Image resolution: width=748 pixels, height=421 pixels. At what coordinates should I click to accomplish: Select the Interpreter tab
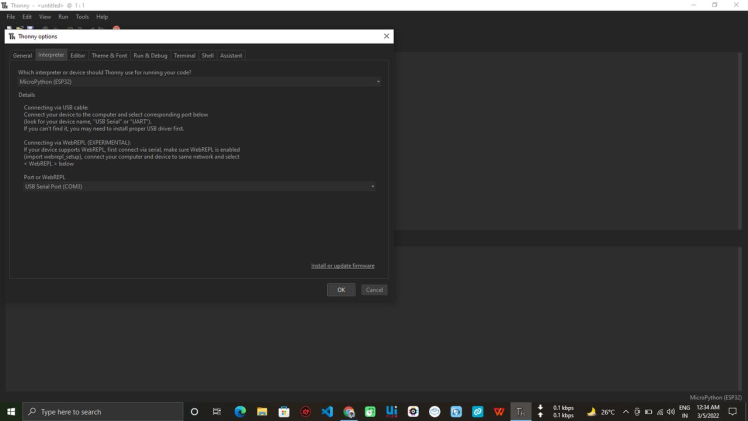pos(51,55)
